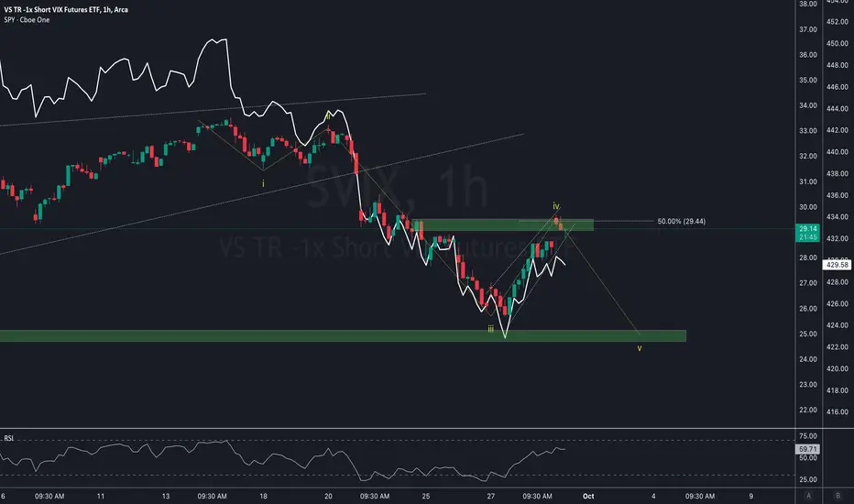Click the 450.00 level on the SPY axis
The height and width of the screenshot is (504, 854).
(838, 44)
